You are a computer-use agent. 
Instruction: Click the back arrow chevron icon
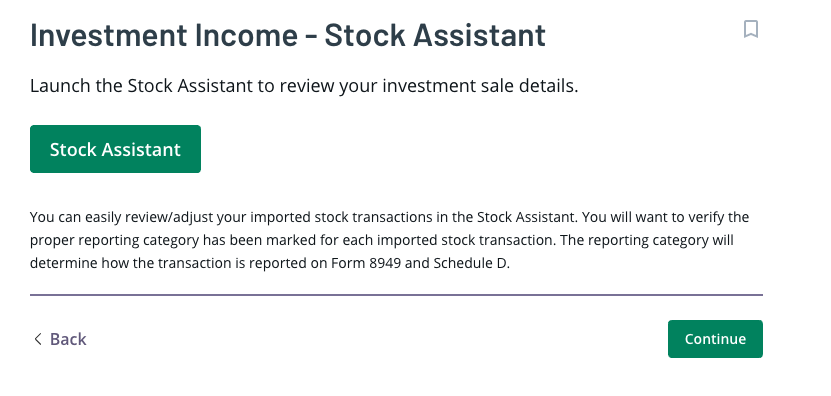pos(38,339)
